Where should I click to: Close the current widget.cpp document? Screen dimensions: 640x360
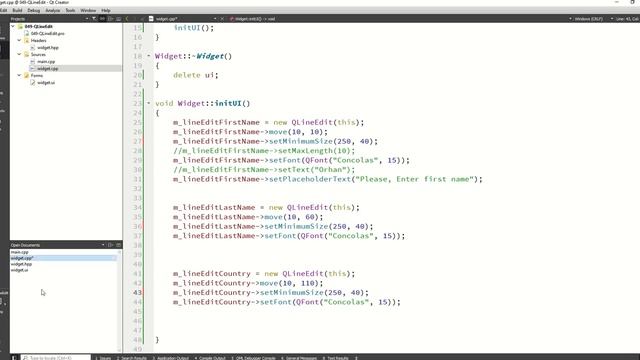pos(222,19)
